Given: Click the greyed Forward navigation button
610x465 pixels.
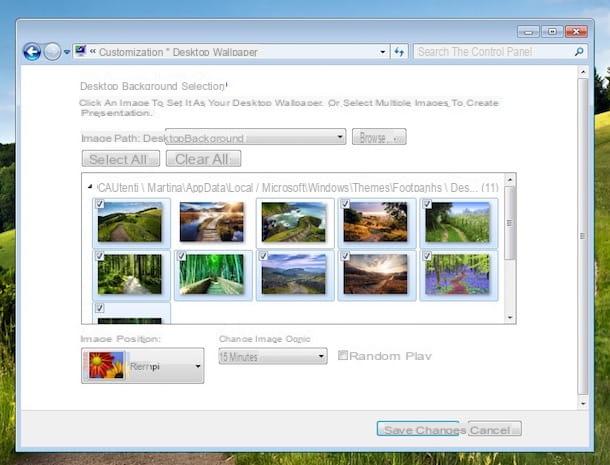Looking at the screenshot, I should click(52, 51).
